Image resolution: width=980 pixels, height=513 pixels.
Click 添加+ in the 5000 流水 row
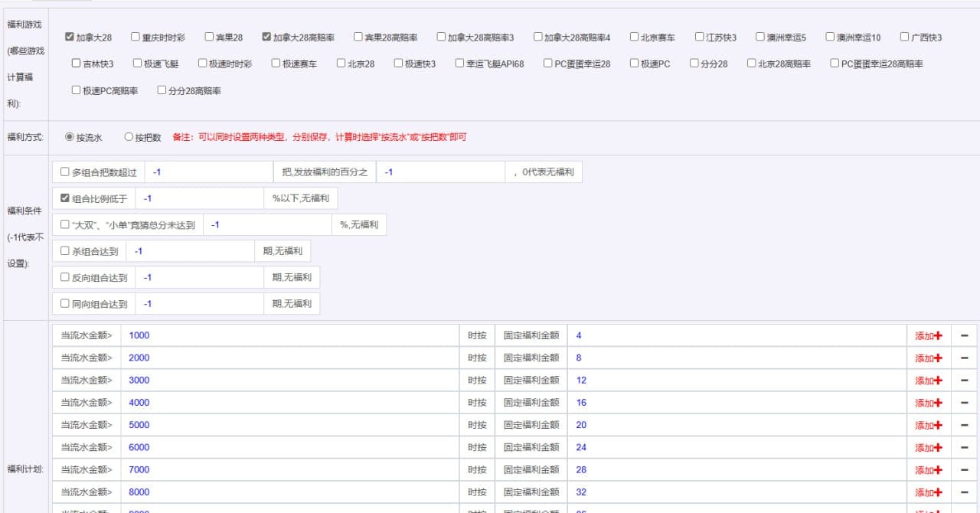[x=929, y=425]
